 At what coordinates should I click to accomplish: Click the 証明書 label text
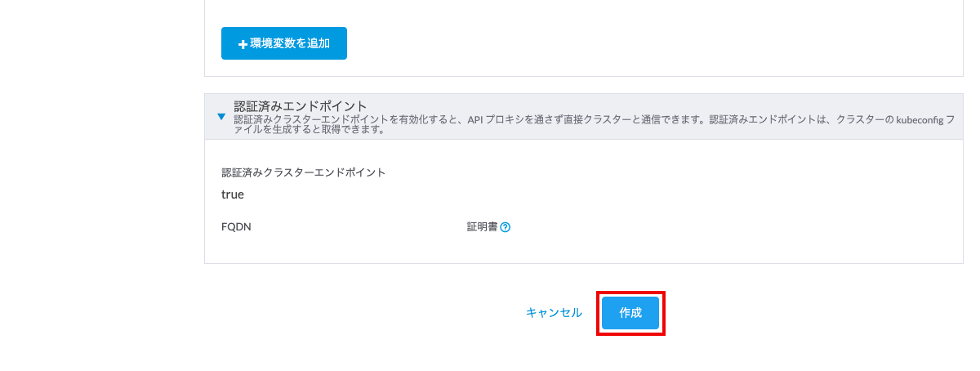(477, 227)
